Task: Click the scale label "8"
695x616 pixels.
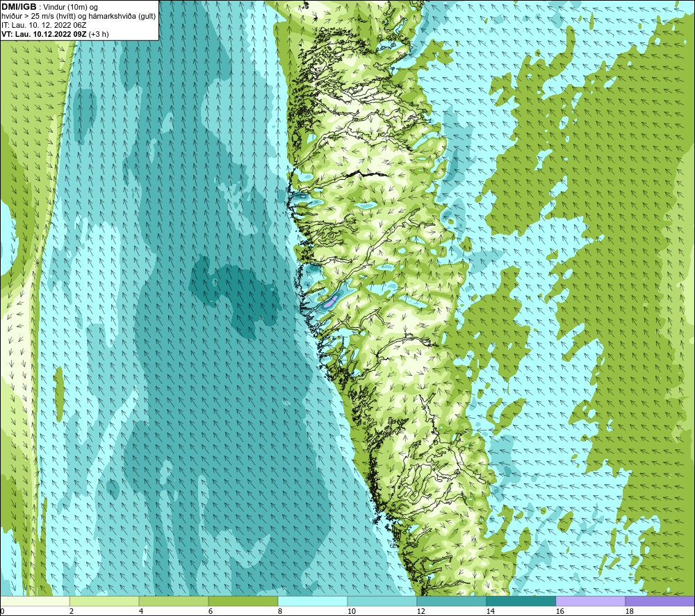Action: pos(280,611)
